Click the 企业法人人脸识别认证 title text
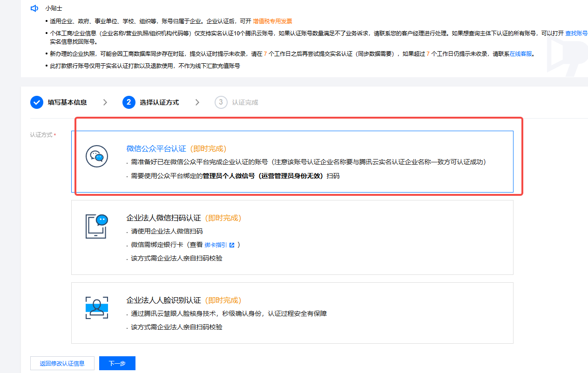This screenshot has height=373, width=588. (163, 300)
